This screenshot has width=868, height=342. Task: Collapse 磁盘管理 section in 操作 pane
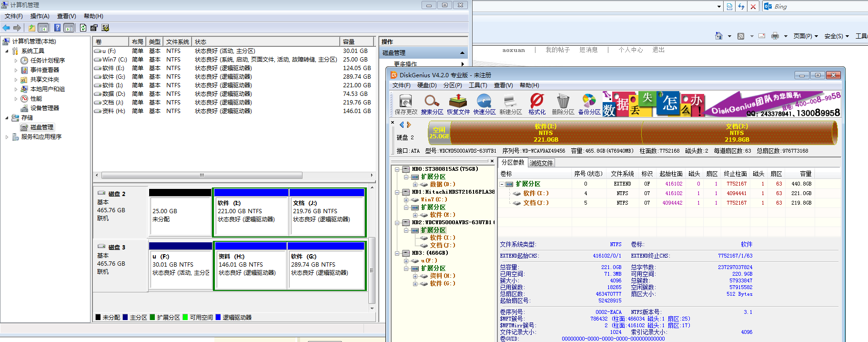(x=462, y=53)
